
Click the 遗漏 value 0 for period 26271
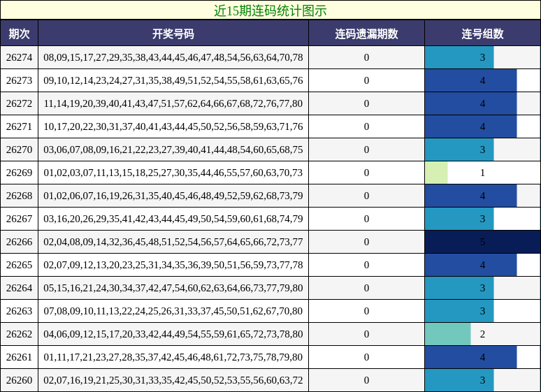click(x=366, y=126)
